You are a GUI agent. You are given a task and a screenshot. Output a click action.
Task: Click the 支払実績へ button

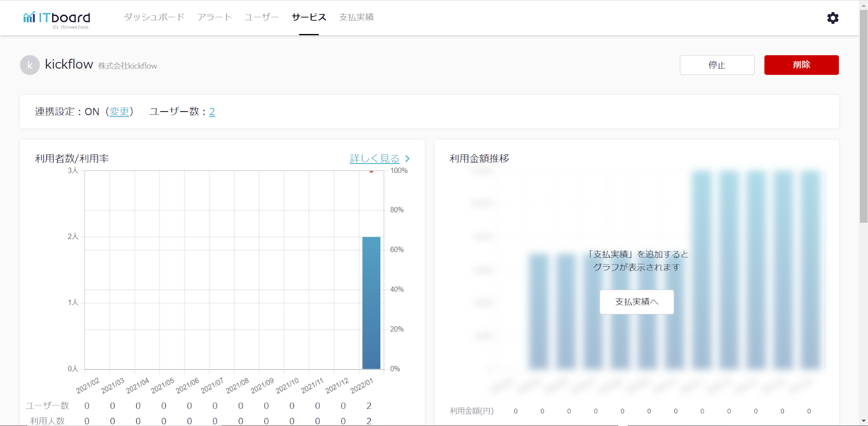coord(636,302)
